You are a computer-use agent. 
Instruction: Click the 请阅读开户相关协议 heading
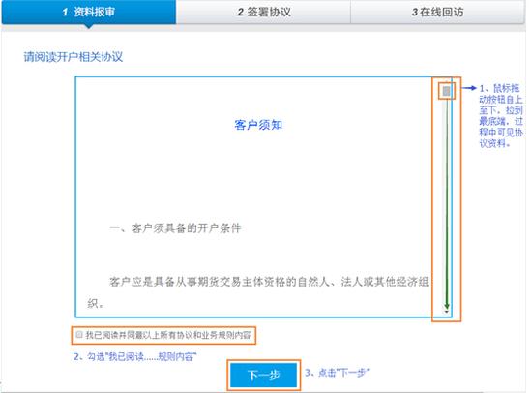(74, 57)
